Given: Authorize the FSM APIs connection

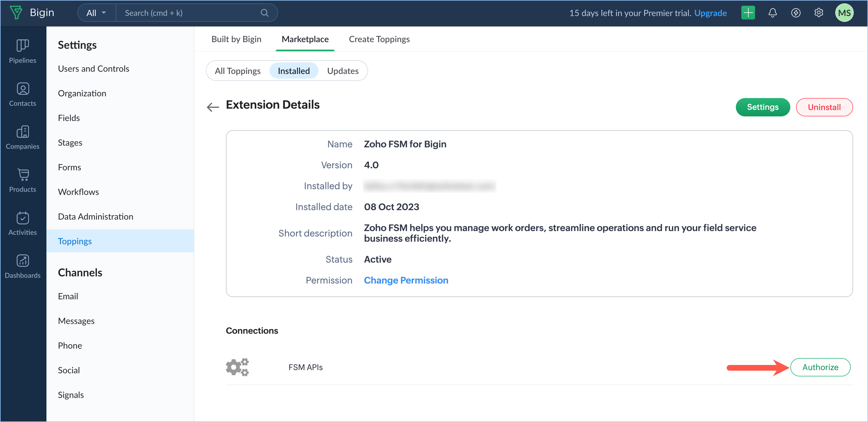Looking at the screenshot, I should [x=820, y=367].
